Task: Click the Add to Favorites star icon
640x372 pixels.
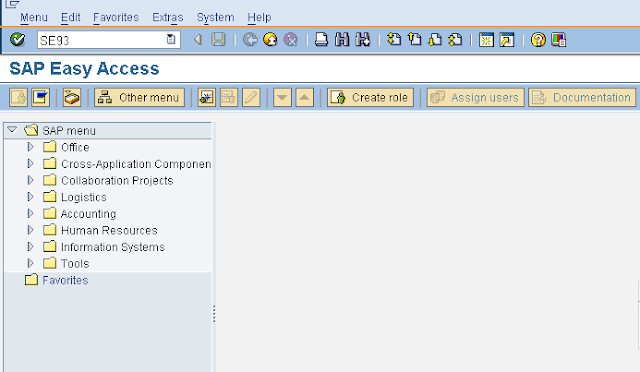Action: (207, 98)
